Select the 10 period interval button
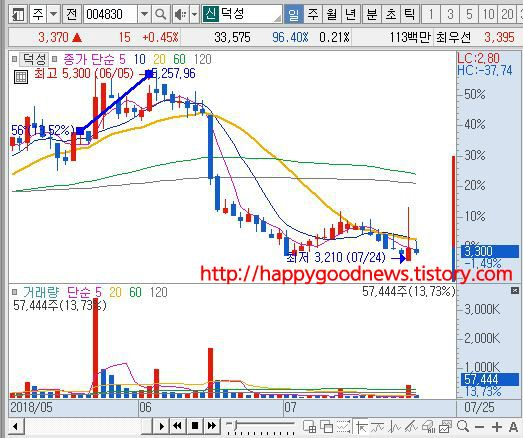523x438 pixels. tap(488, 14)
